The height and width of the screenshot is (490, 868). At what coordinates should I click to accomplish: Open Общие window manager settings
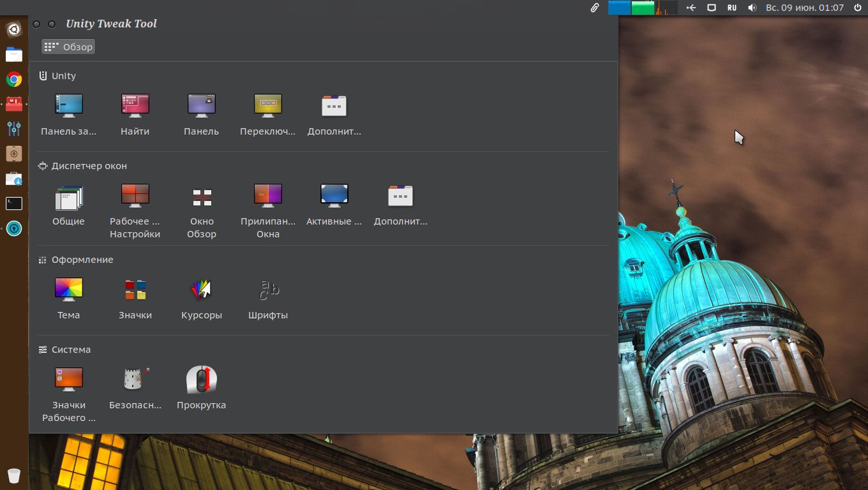(68, 197)
